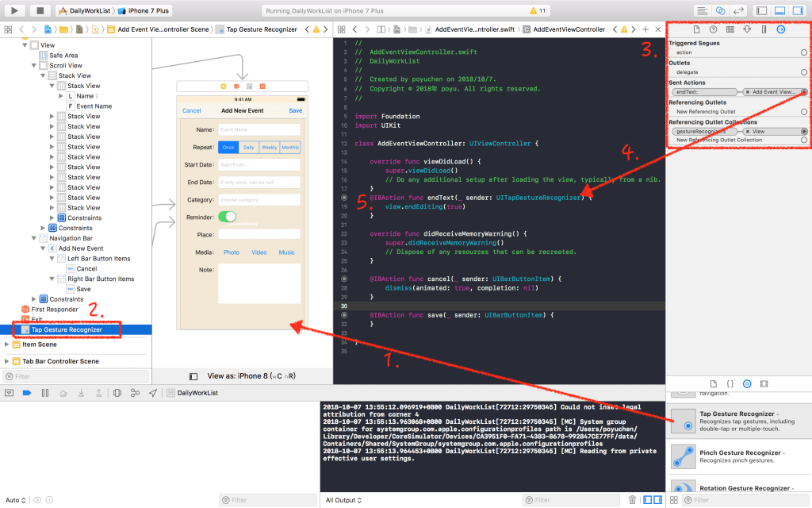Toggle the Navigator pane visibility

tap(762, 10)
